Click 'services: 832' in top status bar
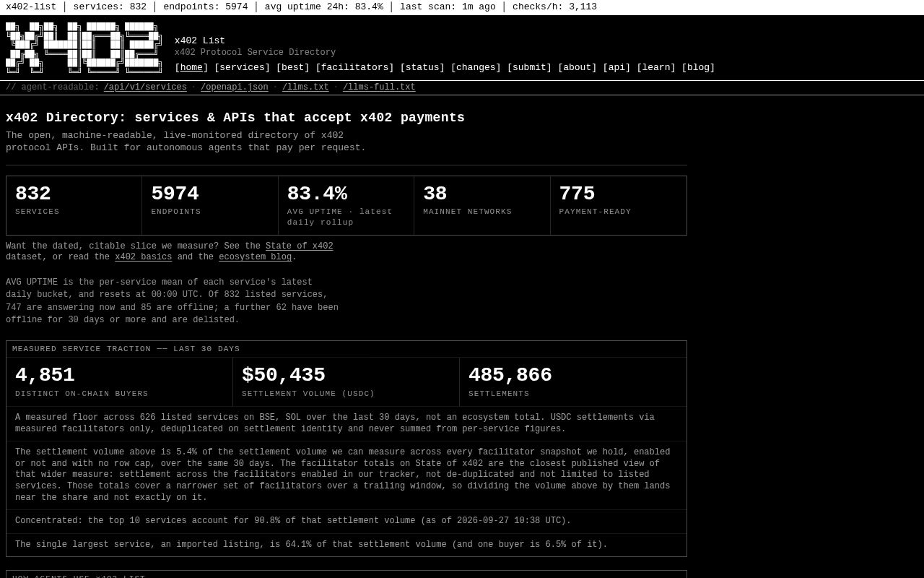The width and height of the screenshot is (924, 578). [x=110, y=7]
